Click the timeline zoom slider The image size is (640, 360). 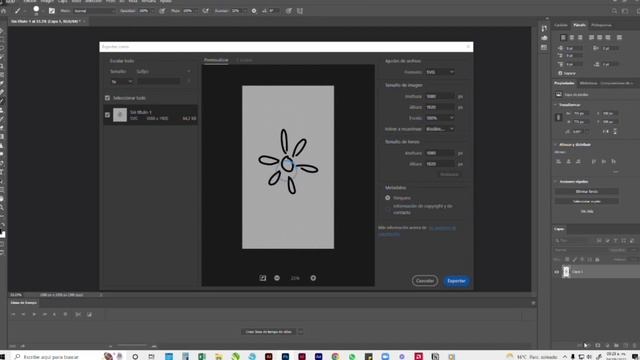click(131, 346)
